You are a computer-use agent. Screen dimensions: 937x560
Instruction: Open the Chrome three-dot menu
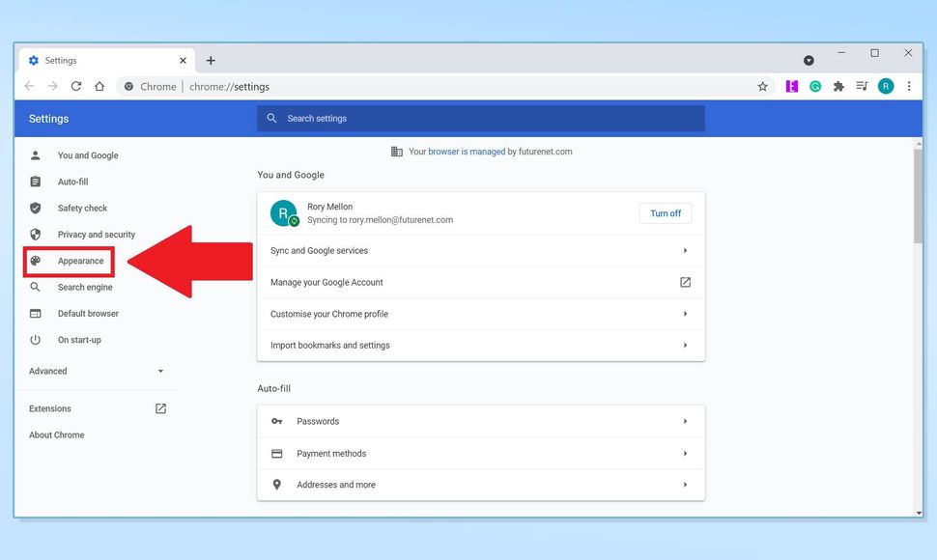(x=909, y=86)
